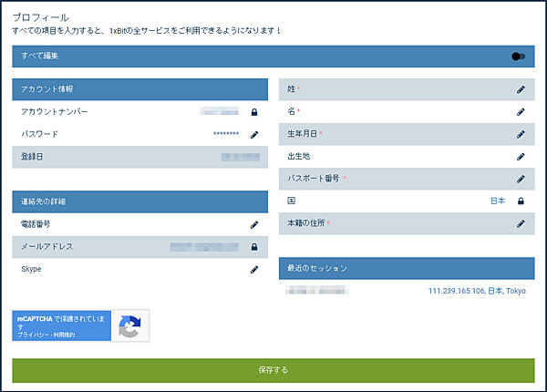The height and width of the screenshot is (392, 547).
Task: Edit 本籍の住所 with pencil icon
Action: [521, 223]
